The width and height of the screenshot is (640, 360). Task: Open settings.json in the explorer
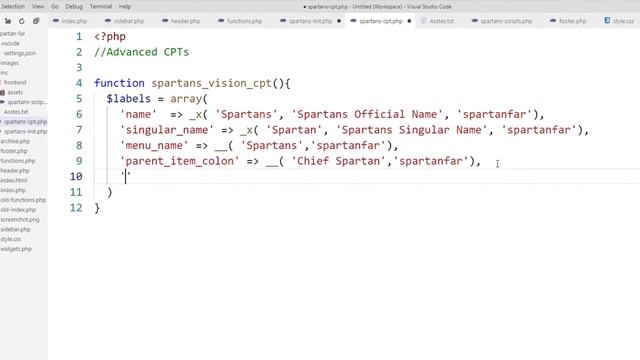(x=20, y=53)
